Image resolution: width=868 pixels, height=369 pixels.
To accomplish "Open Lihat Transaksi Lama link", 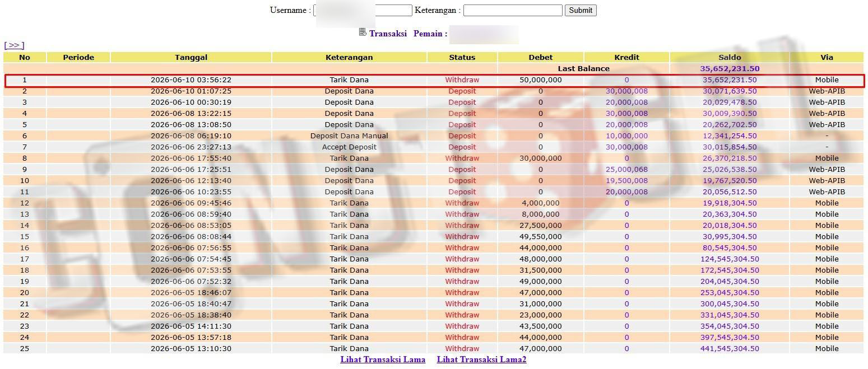I will click(383, 359).
